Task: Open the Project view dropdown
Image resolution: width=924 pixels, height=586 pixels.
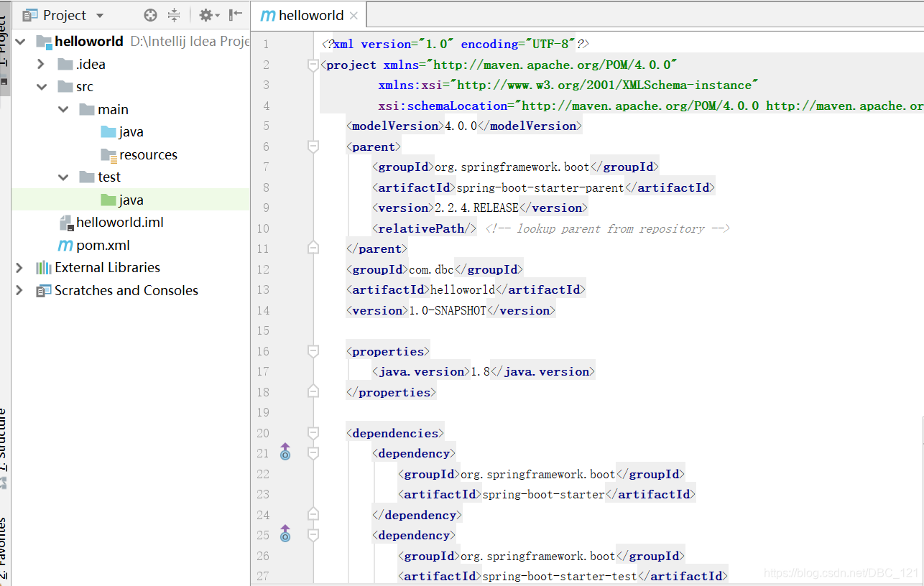Action: (x=99, y=15)
